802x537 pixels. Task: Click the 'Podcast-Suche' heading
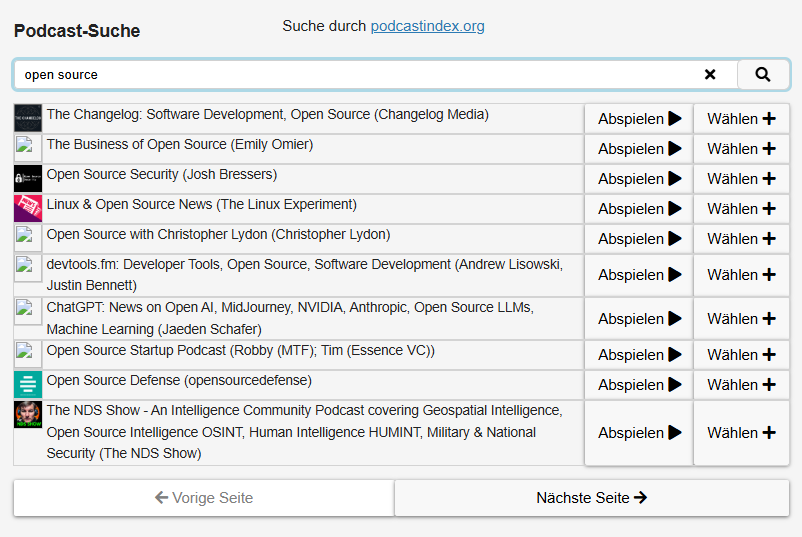tap(77, 31)
